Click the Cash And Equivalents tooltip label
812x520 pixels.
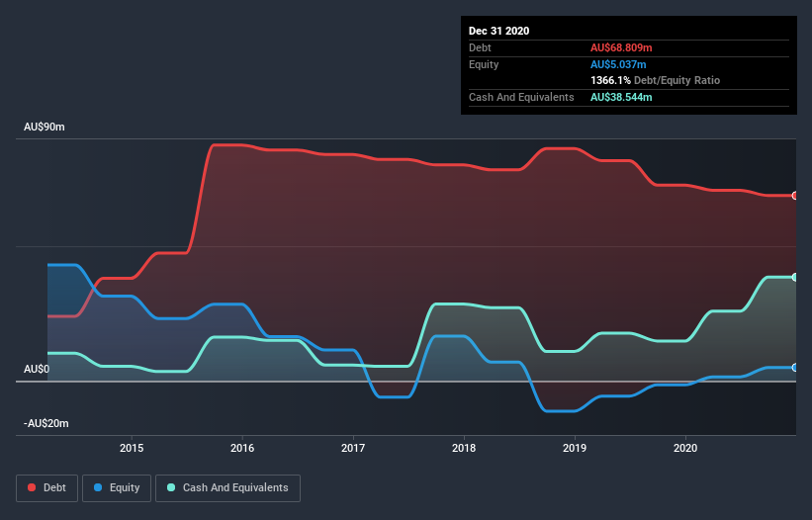click(x=521, y=97)
